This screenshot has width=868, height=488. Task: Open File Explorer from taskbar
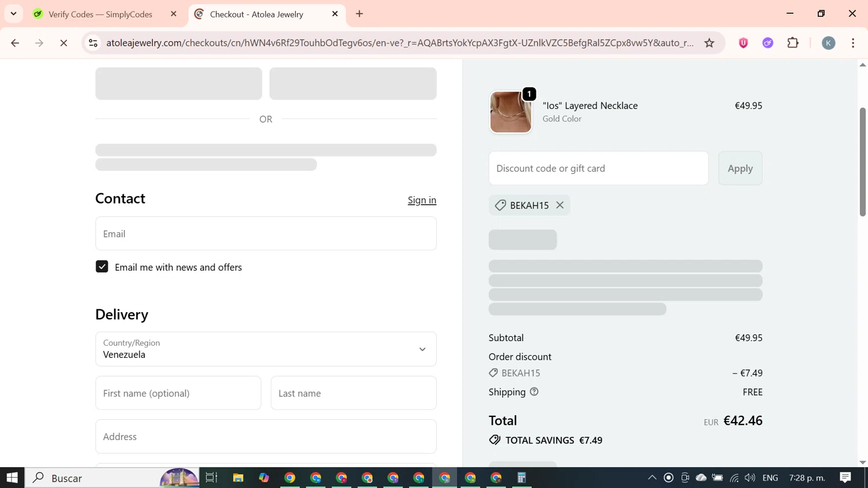click(238, 478)
